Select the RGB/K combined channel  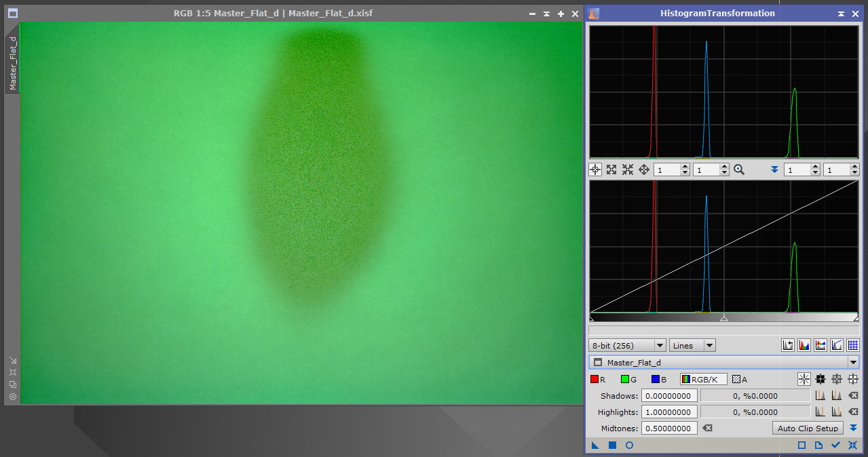tap(704, 380)
